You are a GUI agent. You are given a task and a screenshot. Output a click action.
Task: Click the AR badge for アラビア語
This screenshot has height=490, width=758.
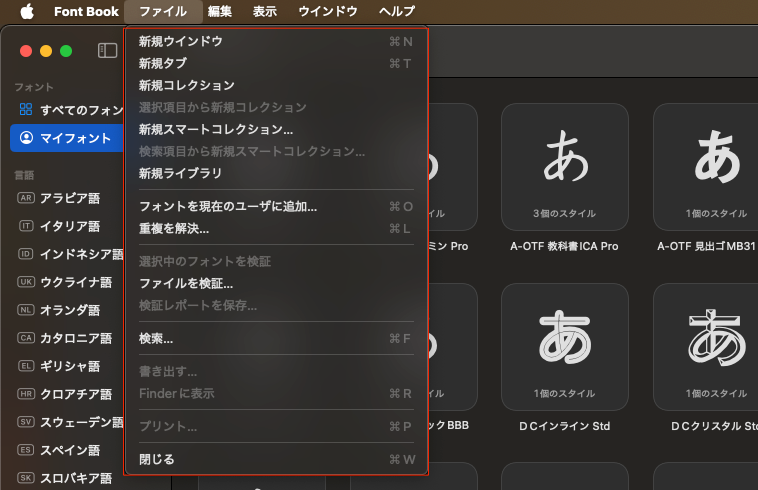(x=26, y=198)
